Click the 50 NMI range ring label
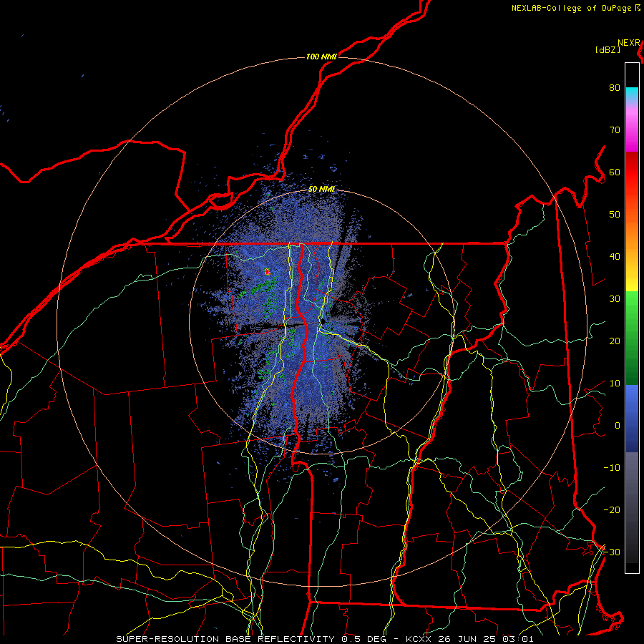The image size is (644, 644). click(321, 189)
